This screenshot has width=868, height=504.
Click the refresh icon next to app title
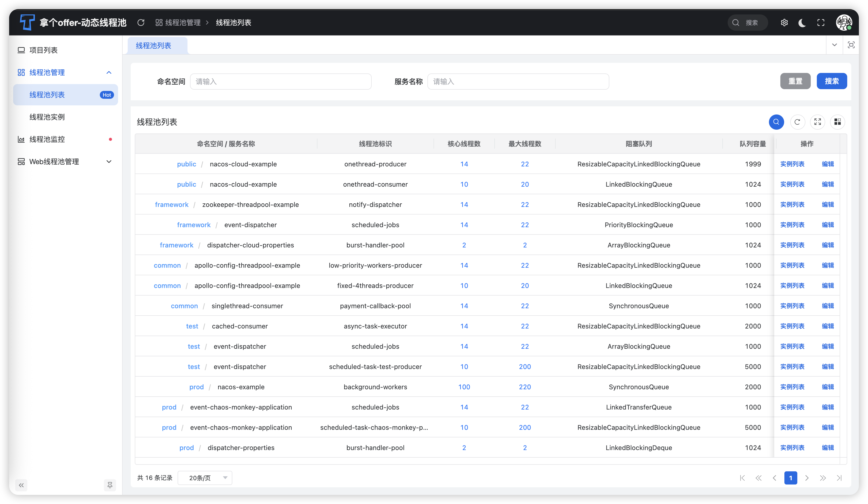141,22
